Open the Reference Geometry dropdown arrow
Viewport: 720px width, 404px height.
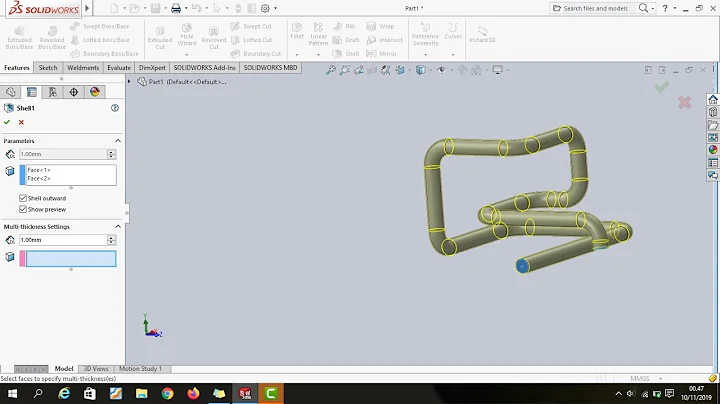(425, 55)
